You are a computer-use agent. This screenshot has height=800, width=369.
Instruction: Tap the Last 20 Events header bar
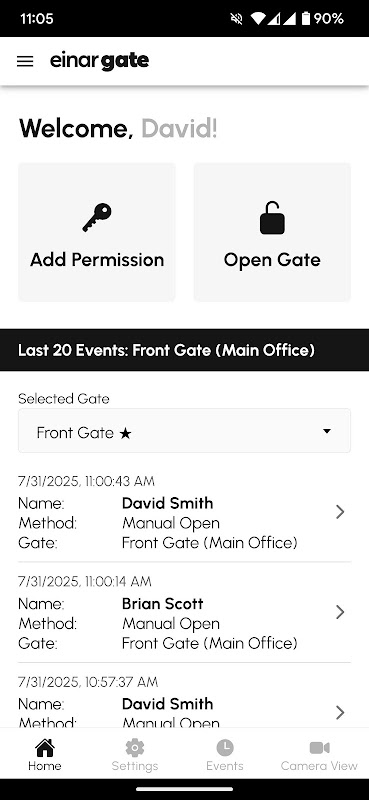point(184,350)
